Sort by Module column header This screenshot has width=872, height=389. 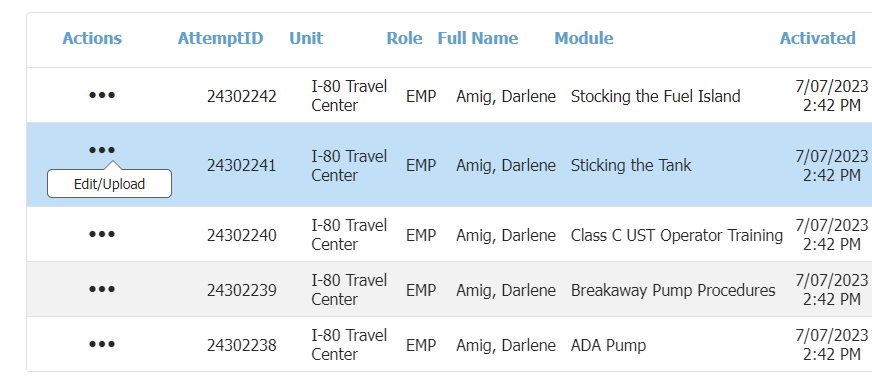pyautogui.click(x=584, y=38)
